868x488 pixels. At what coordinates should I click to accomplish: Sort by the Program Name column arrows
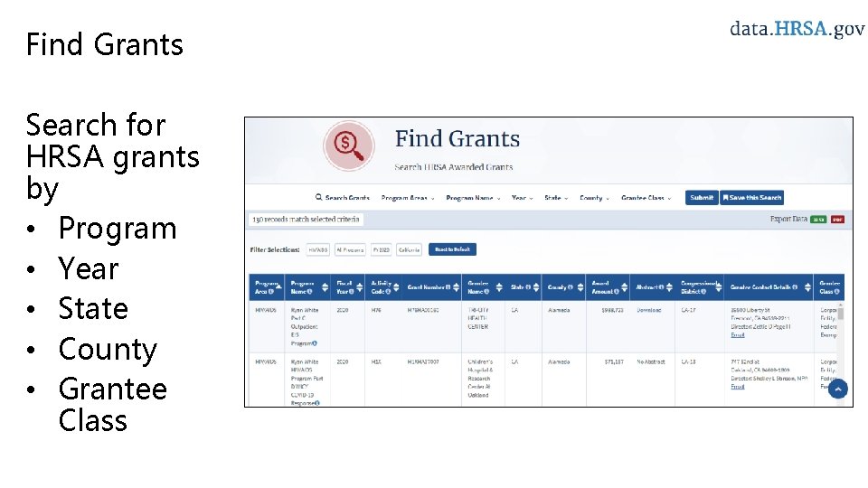click(x=325, y=287)
